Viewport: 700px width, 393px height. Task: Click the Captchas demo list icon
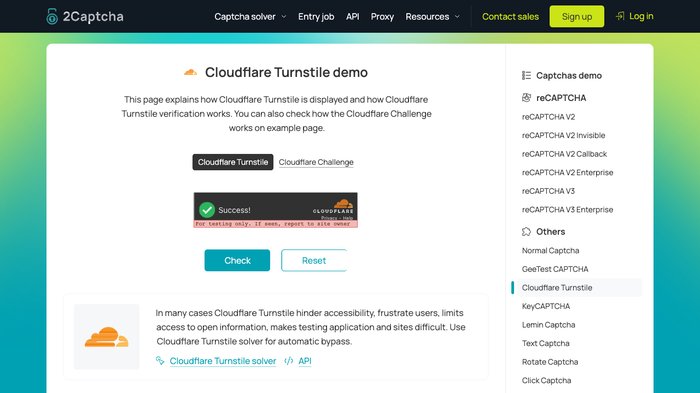[526, 75]
